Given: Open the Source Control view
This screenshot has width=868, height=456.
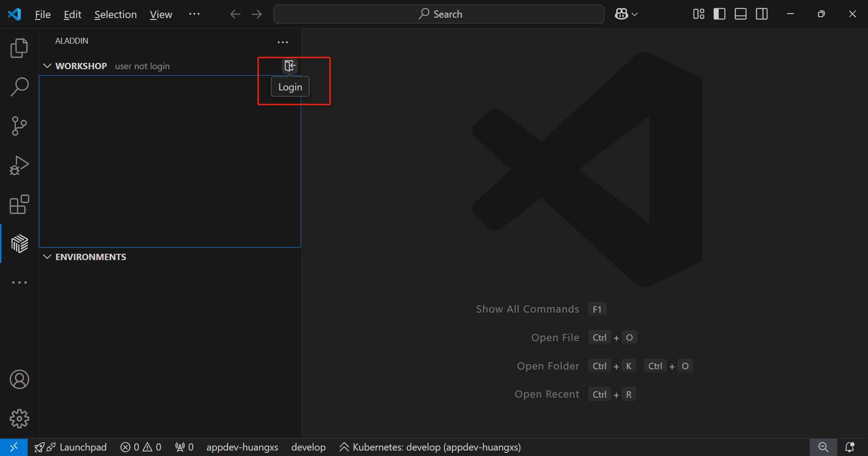Looking at the screenshot, I should point(19,126).
